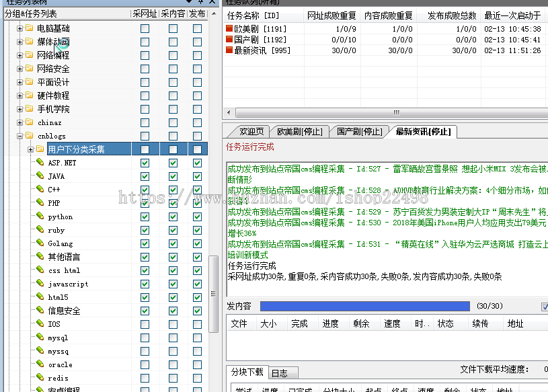548x392 pixels.
Task: Click the folder icon for 网络安全
Action: [x=30, y=68]
